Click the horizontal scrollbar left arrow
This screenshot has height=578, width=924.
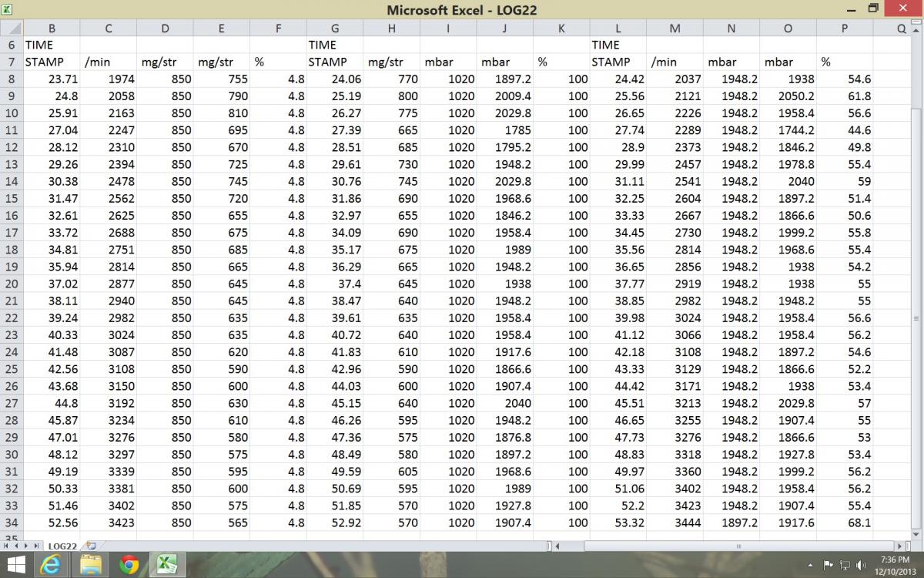pos(557,546)
